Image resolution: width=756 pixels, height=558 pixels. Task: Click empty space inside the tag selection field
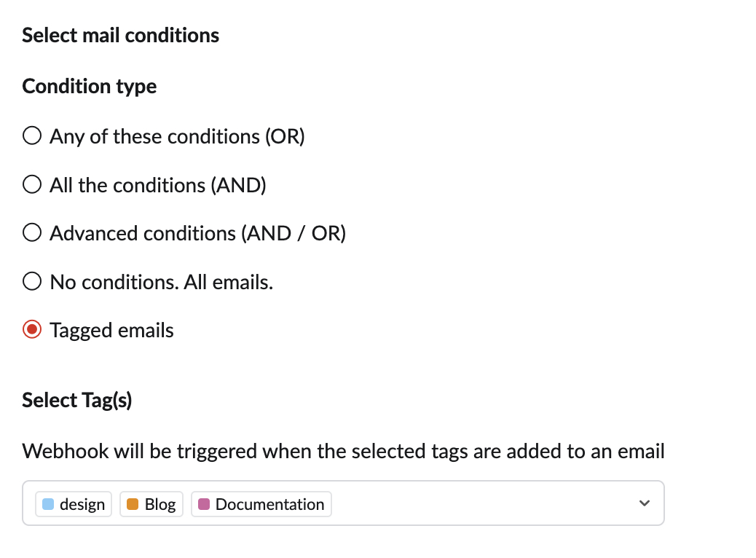tap(482, 503)
